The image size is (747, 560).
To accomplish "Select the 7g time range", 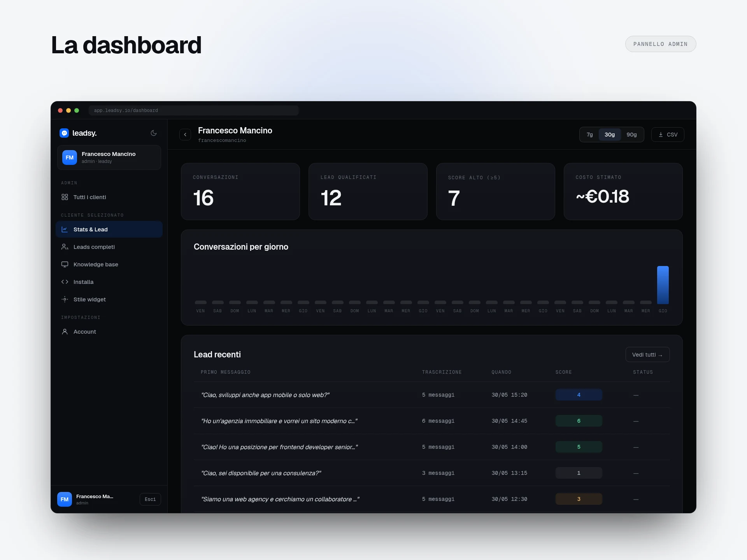I will pyautogui.click(x=590, y=135).
